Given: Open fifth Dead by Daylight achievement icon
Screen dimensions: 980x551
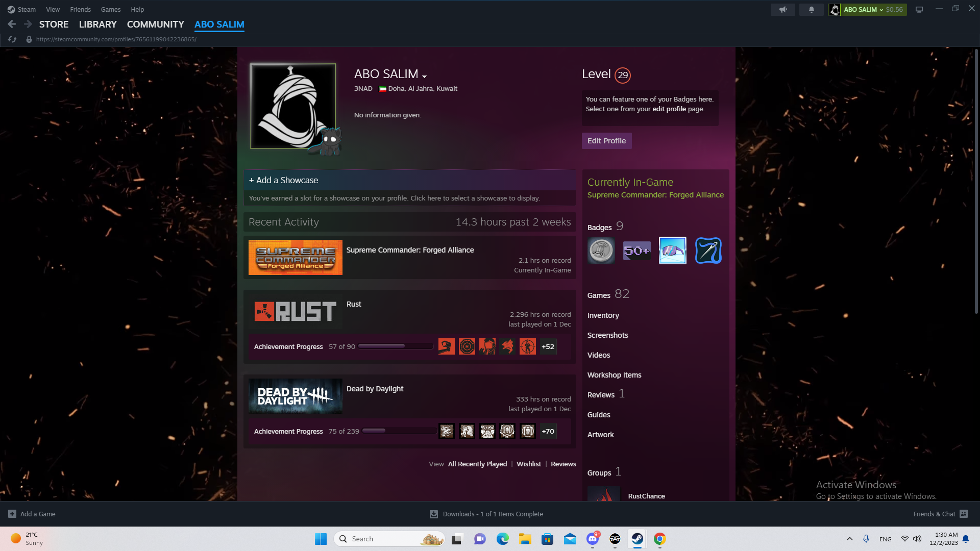Looking at the screenshot, I should [x=528, y=431].
